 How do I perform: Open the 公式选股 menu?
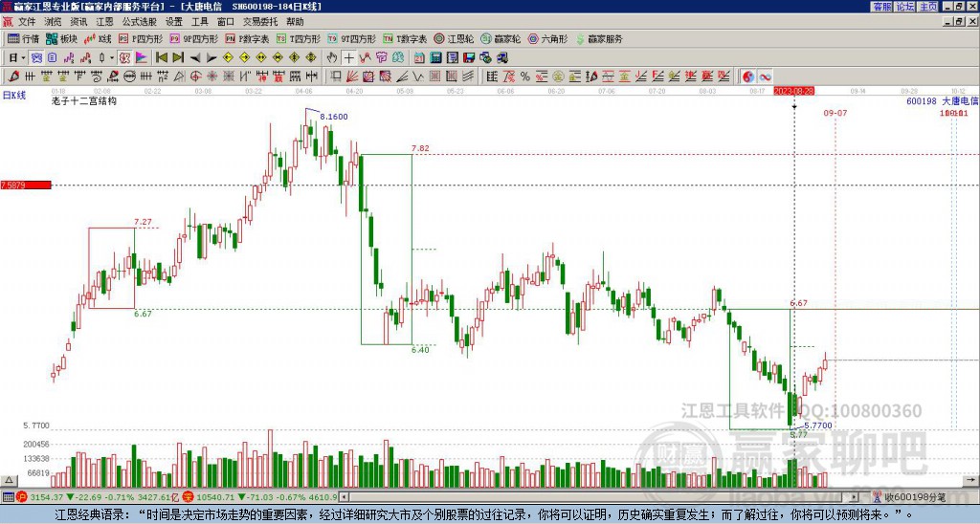[x=139, y=22]
